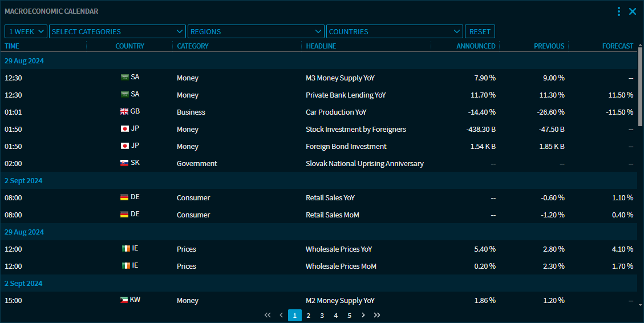Open the three-dot options menu

click(x=619, y=11)
